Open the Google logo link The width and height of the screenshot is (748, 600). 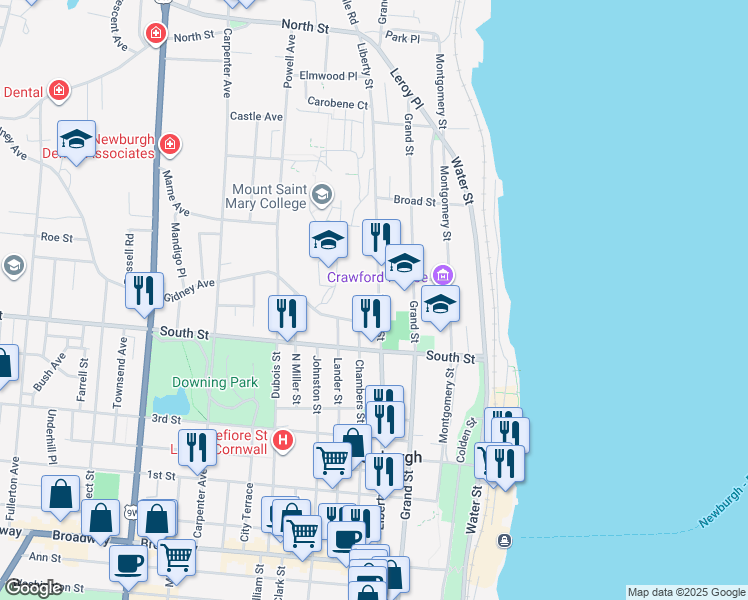tap(33, 588)
